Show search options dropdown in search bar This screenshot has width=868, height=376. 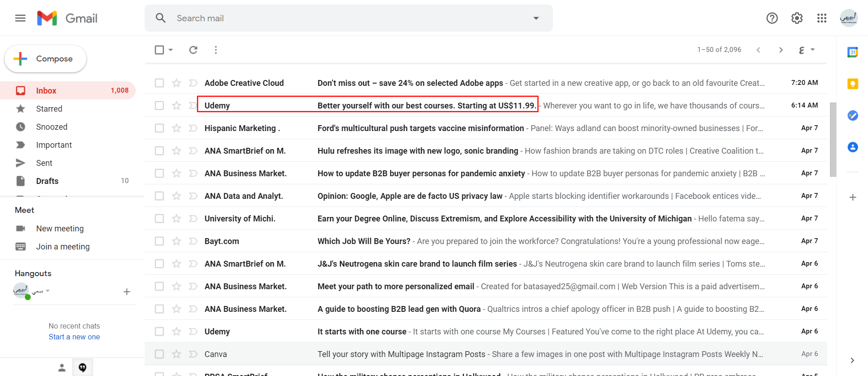point(536,18)
